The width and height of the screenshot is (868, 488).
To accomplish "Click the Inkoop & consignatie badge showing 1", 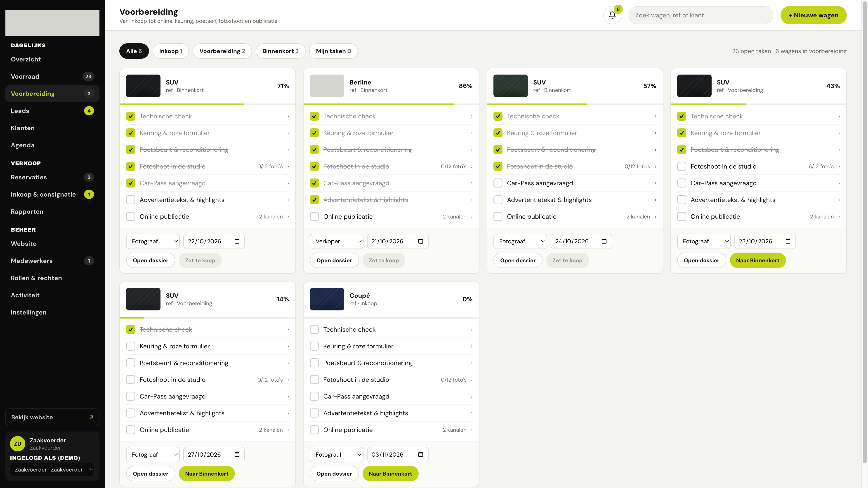I will (x=89, y=194).
